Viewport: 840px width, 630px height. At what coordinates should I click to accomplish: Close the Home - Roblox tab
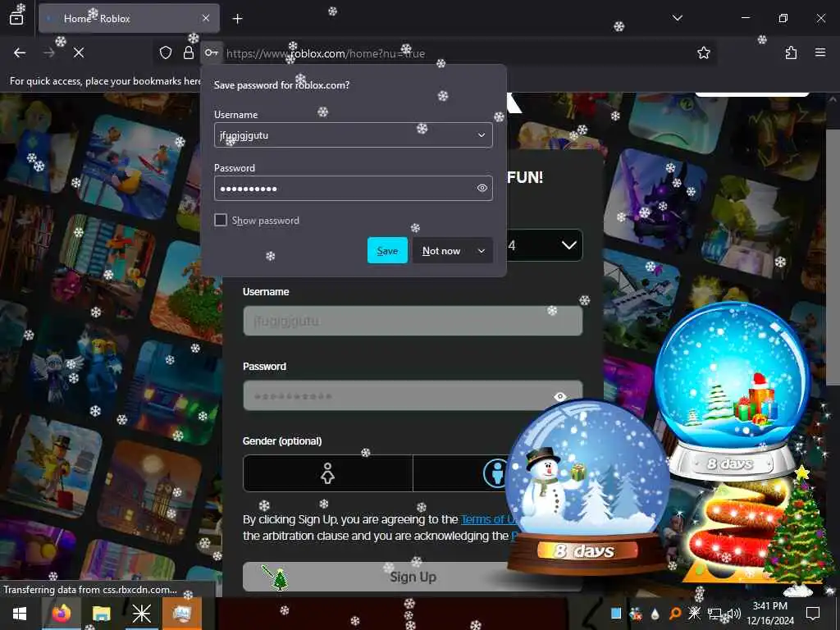[206, 18]
